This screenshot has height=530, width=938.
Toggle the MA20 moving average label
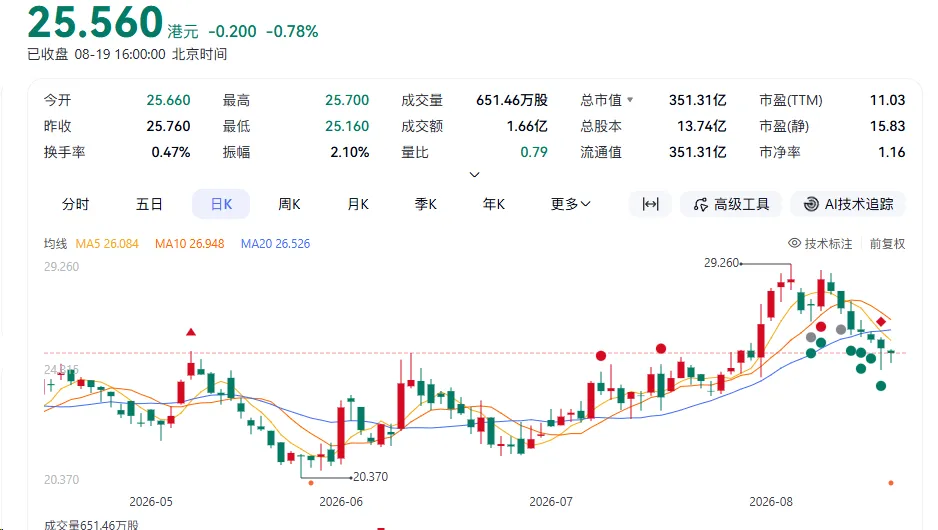pos(275,243)
